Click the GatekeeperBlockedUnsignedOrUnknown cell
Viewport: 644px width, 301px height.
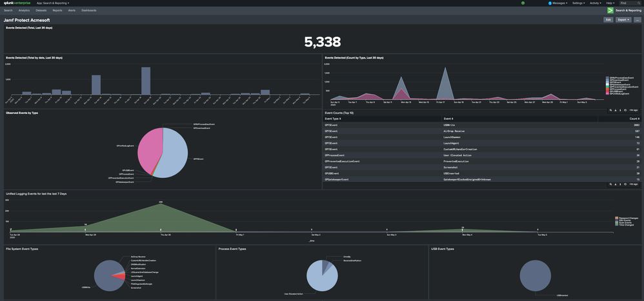click(467, 180)
